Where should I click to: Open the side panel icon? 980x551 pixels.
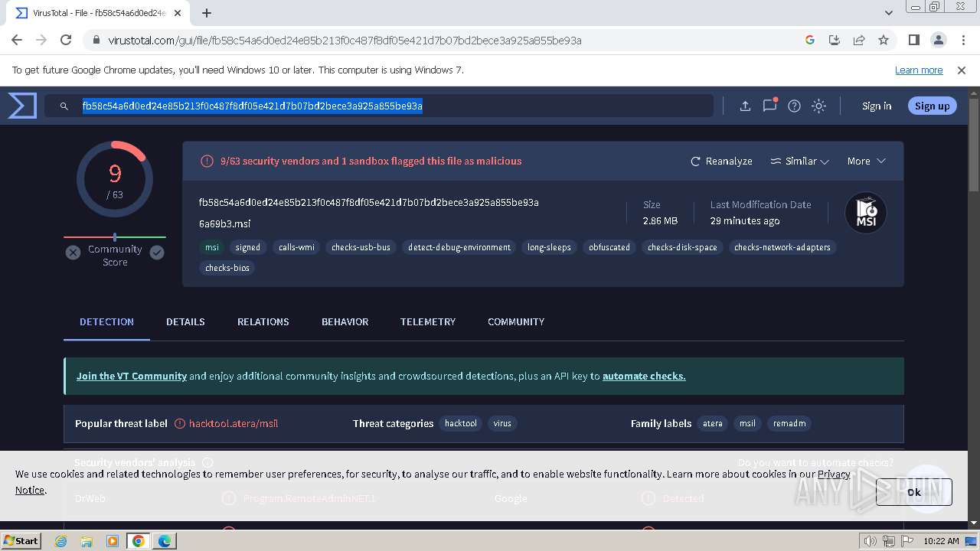click(913, 40)
